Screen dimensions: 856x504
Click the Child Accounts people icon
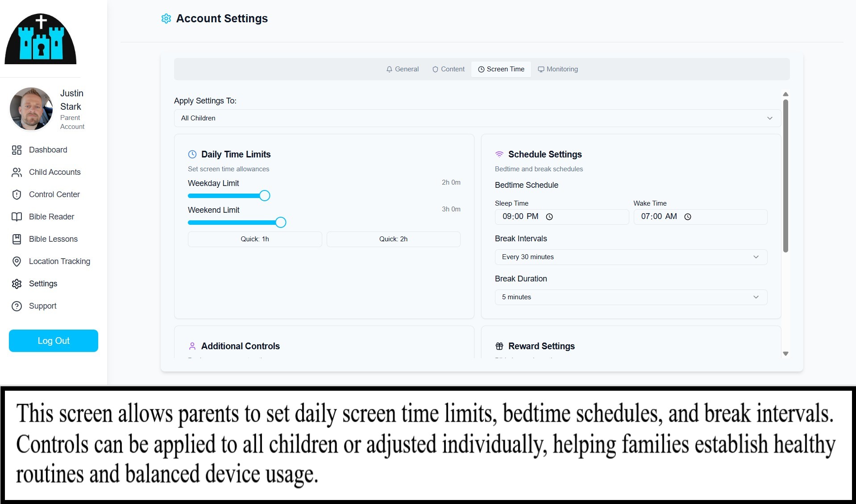click(17, 173)
